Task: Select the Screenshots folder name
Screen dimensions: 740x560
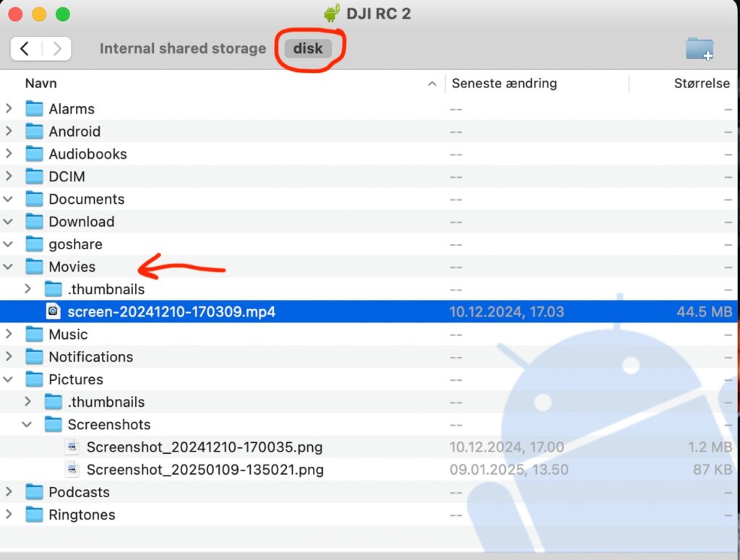Action: [x=109, y=425]
